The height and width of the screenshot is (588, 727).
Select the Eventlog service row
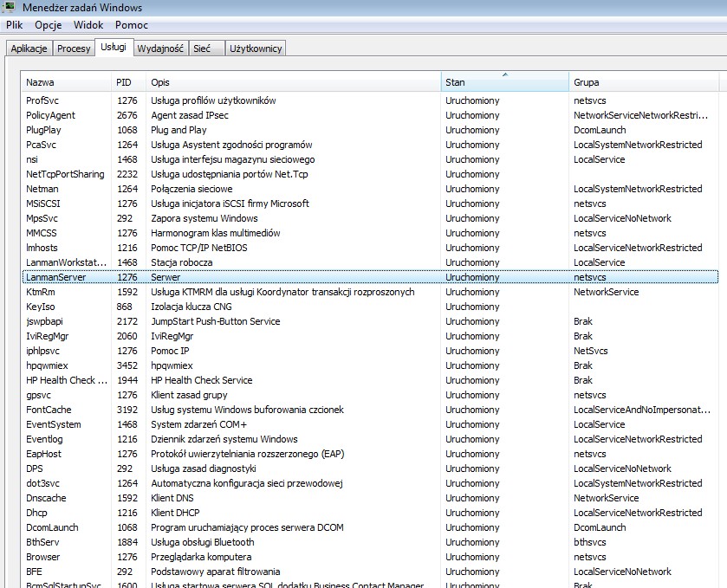(x=370, y=439)
